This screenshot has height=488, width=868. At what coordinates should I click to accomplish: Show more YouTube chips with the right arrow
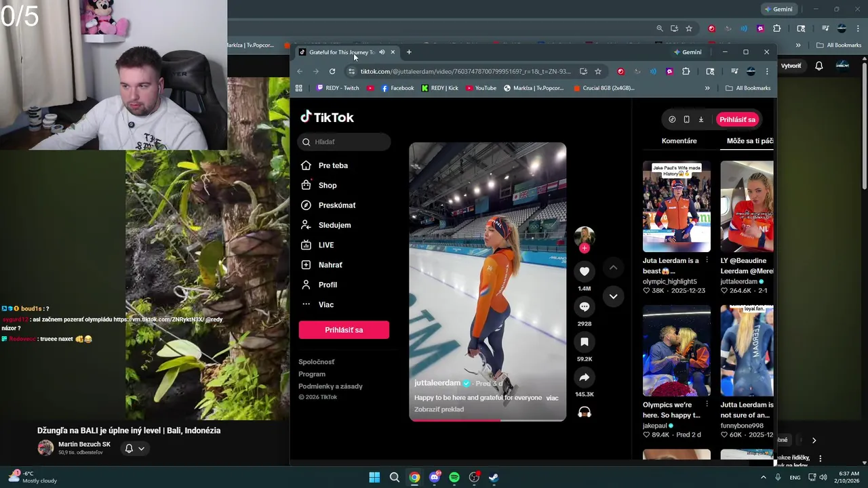click(814, 440)
